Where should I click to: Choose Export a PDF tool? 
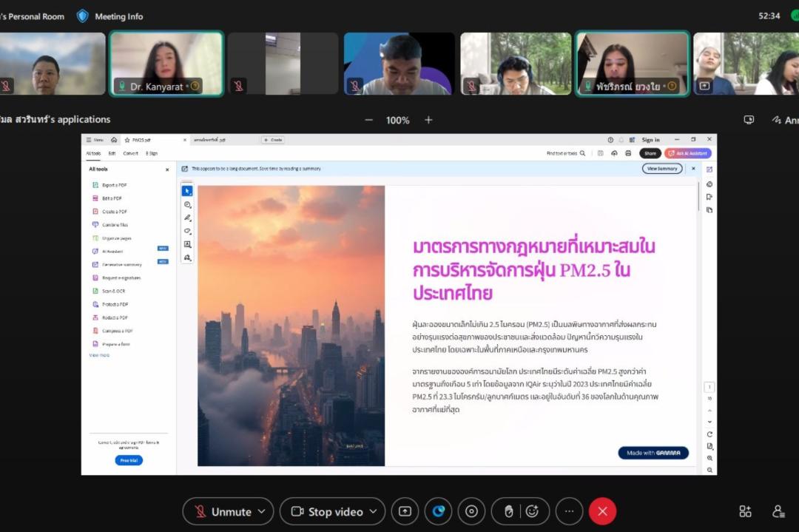click(109, 185)
